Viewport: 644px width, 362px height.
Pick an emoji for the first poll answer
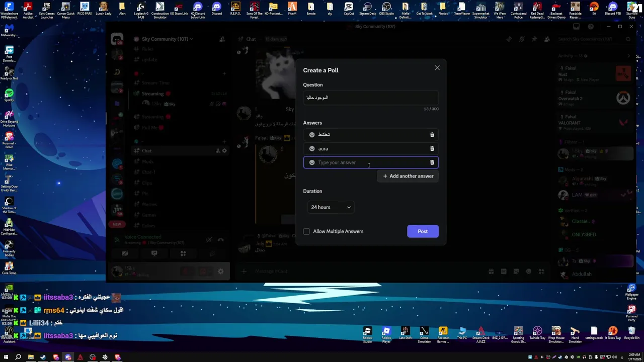click(x=312, y=135)
